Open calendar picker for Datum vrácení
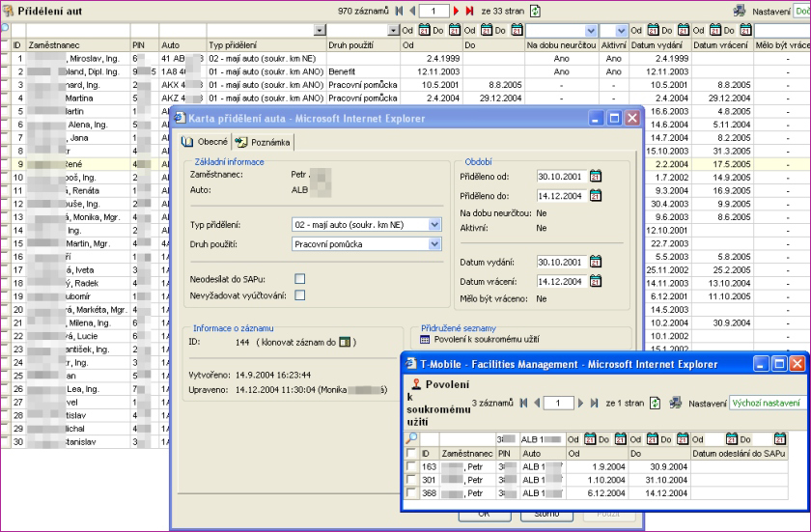 pos(595,280)
